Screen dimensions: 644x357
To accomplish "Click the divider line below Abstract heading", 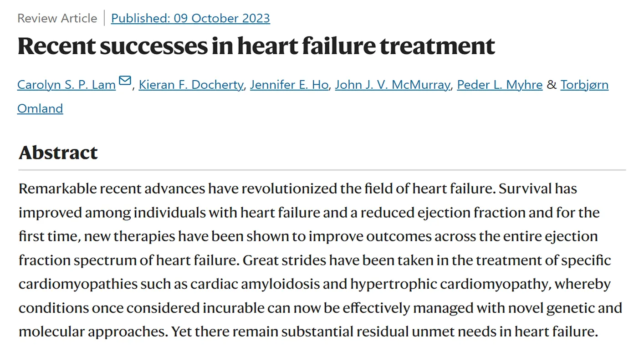I will click(322, 170).
